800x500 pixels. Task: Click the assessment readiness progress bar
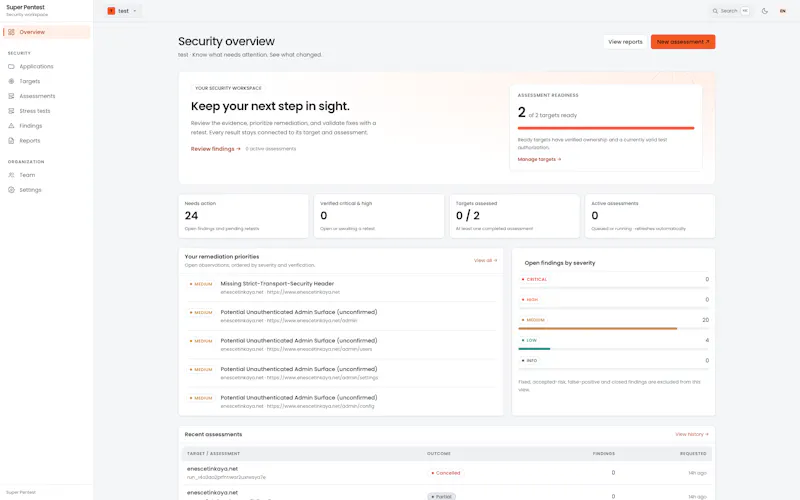pyautogui.click(x=606, y=128)
